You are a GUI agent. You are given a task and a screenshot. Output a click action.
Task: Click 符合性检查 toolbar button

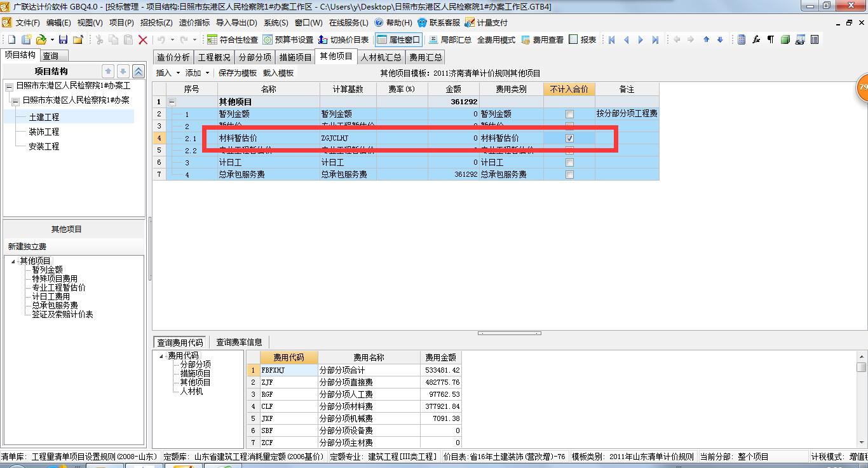(x=233, y=39)
